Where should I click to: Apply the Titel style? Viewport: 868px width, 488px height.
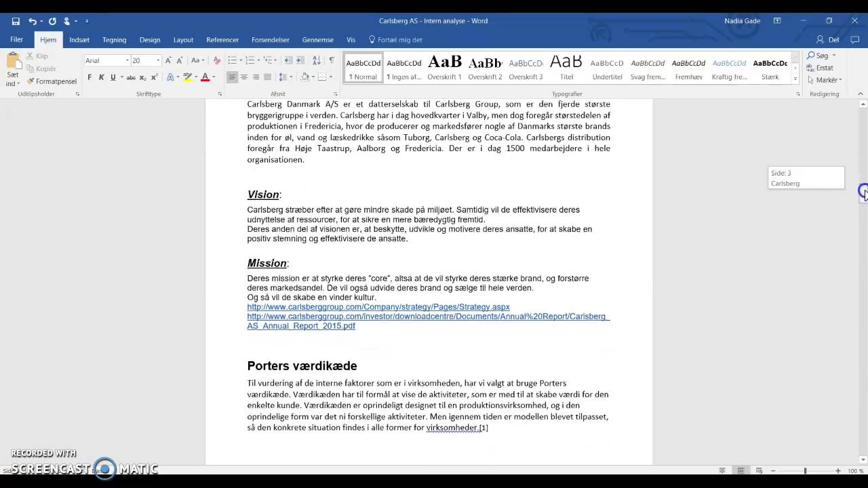pos(566,68)
